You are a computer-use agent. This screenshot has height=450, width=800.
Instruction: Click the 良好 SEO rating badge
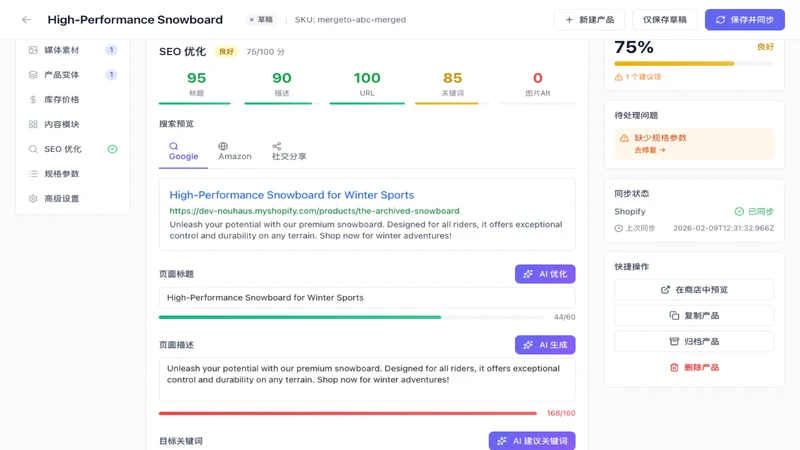(226, 52)
